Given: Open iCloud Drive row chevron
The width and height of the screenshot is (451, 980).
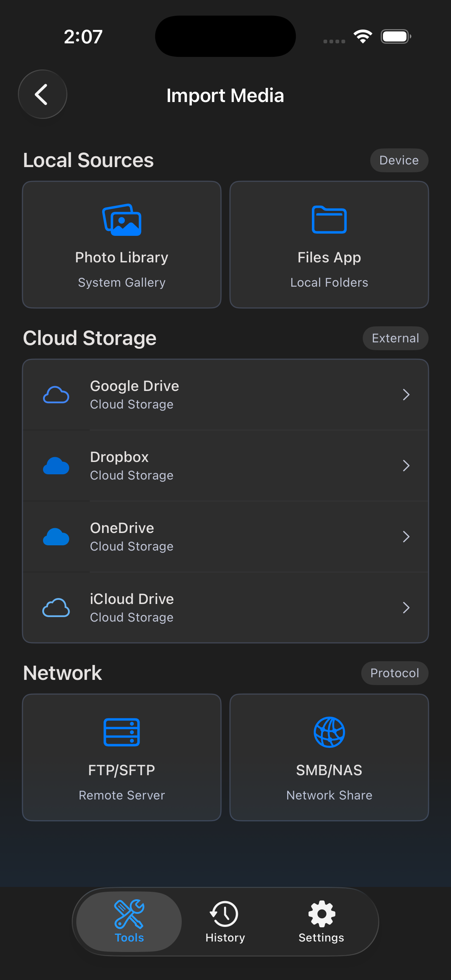Looking at the screenshot, I should tap(406, 608).
